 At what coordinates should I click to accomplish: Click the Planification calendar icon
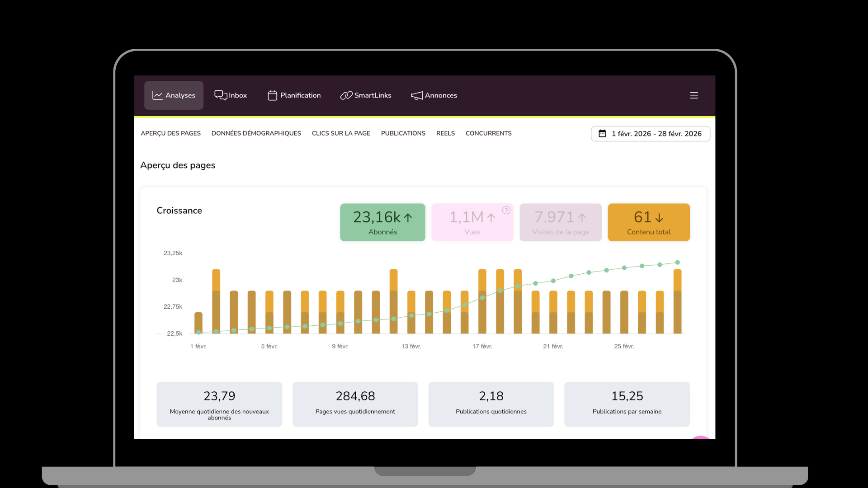(272, 95)
